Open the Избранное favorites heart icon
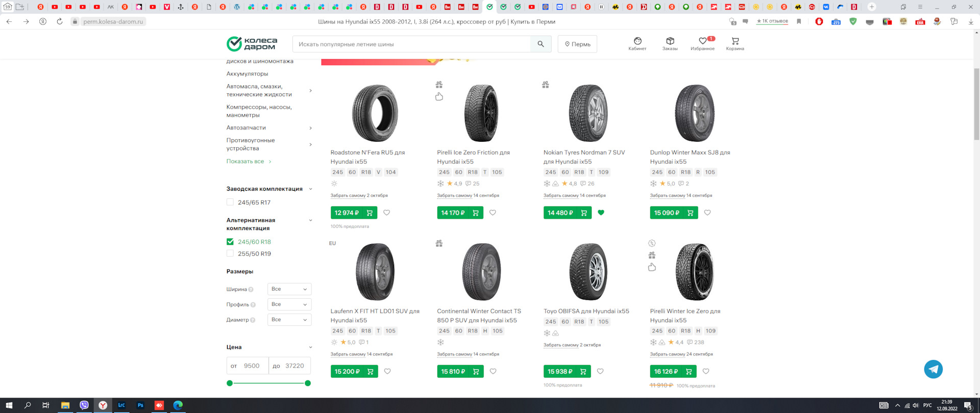The image size is (980, 413). [x=702, y=43]
